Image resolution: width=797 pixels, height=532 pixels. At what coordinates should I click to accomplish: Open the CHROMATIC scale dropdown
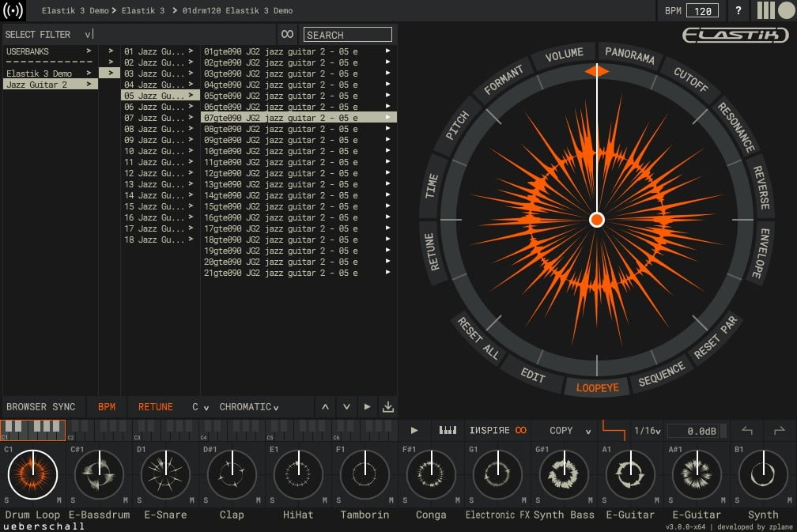click(248, 407)
